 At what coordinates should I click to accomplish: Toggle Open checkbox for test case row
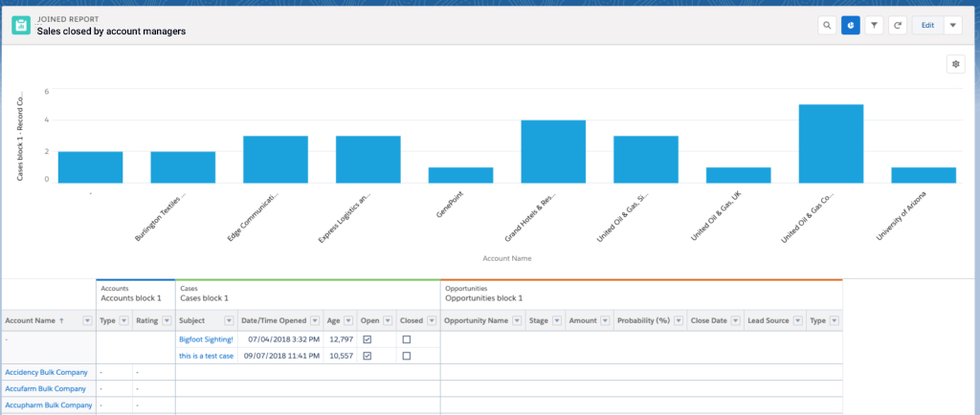(x=367, y=356)
